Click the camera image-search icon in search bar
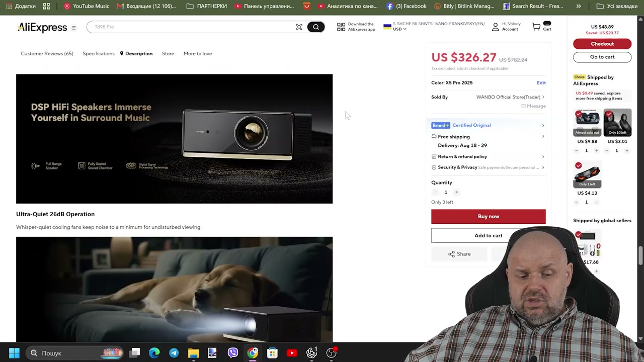This screenshot has height=362, width=644. coord(299,27)
